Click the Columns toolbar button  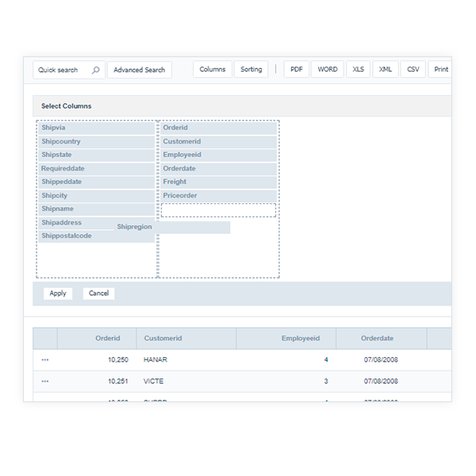(x=213, y=70)
